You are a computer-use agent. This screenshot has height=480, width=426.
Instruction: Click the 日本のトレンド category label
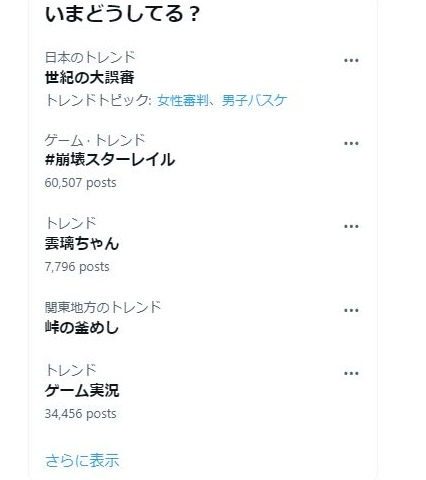pos(90,57)
